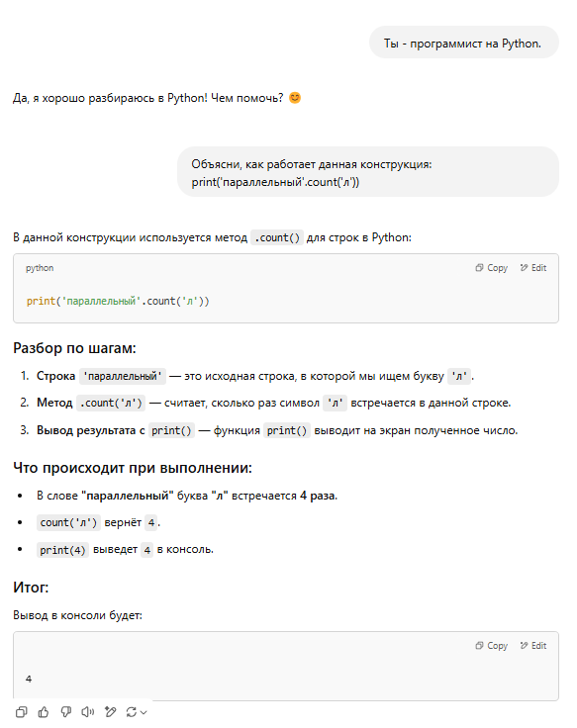Copy the output block showing 4
The image size is (577, 728).
pyautogui.click(x=491, y=646)
